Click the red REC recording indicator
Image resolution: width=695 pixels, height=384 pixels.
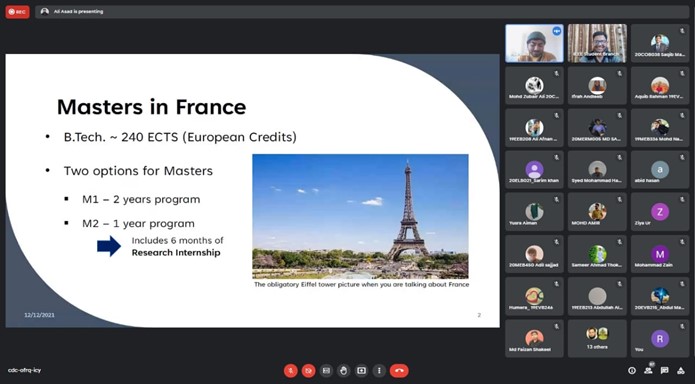tap(17, 12)
